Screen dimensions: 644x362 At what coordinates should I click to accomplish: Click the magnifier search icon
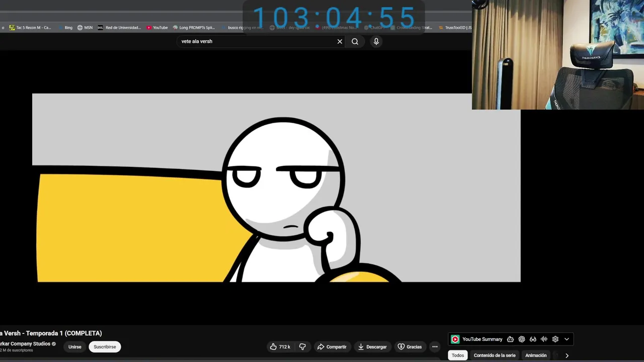355,42
